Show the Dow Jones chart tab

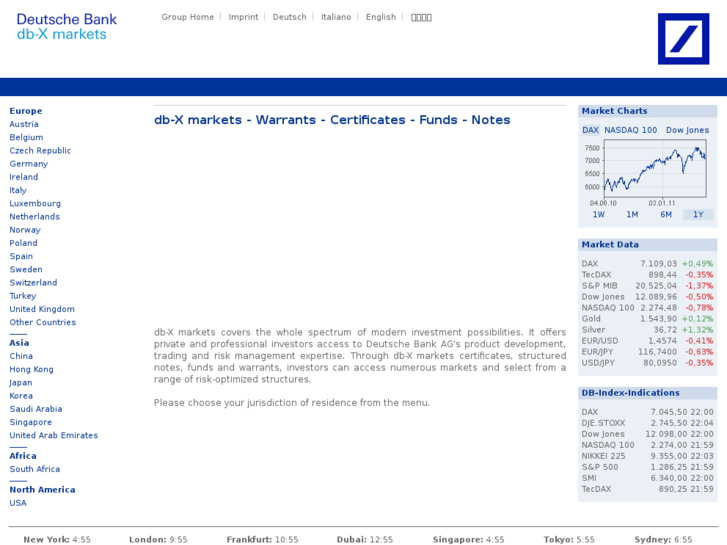coord(687,130)
